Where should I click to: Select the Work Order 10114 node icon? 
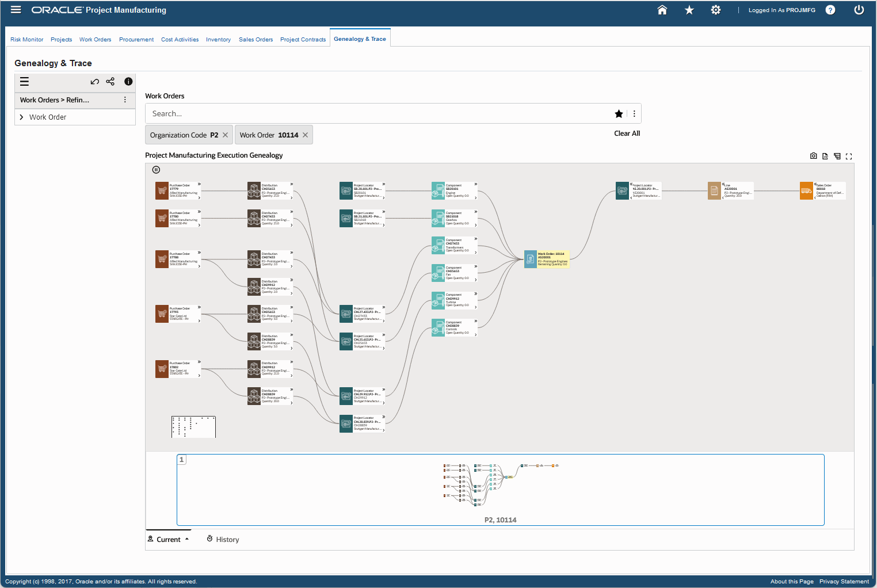530,259
